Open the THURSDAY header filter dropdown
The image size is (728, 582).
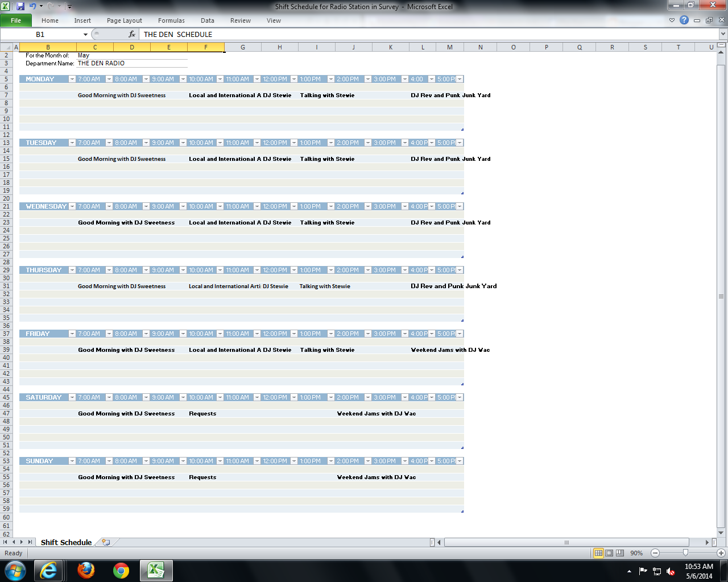tap(72, 270)
